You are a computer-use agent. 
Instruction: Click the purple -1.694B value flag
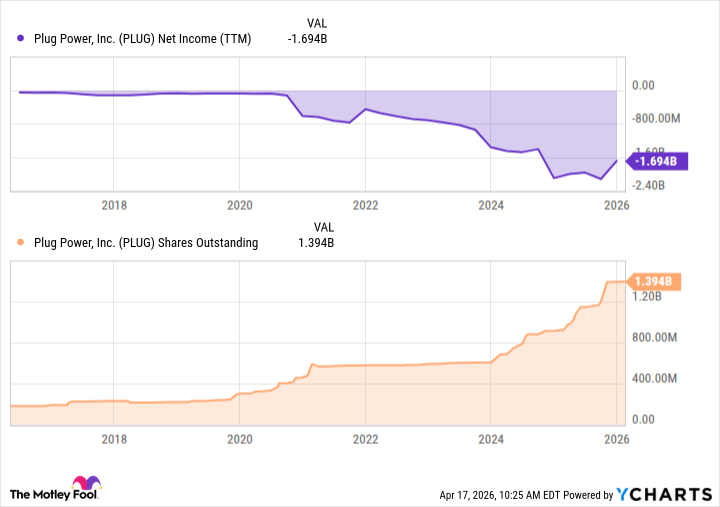click(654, 160)
